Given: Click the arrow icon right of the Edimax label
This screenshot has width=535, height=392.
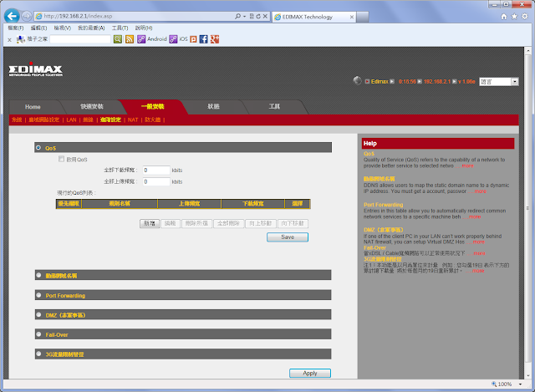Looking at the screenshot, I should click(x=392, y=82).
